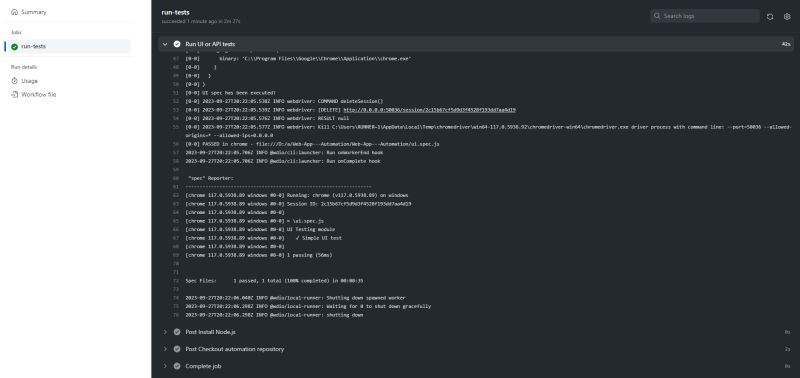Click log line 'Run onComplete hook'
Viewport: 800px width, 378px height.
283,161
